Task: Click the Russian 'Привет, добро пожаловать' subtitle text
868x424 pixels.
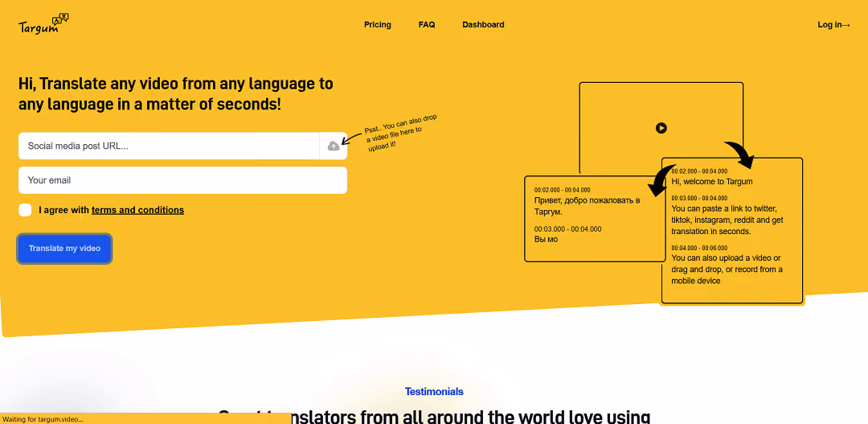Action: pos(587,206)
